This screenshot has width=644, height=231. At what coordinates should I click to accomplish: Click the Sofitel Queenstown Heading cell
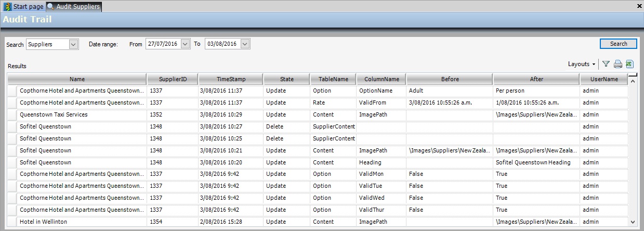coord(533,162)
